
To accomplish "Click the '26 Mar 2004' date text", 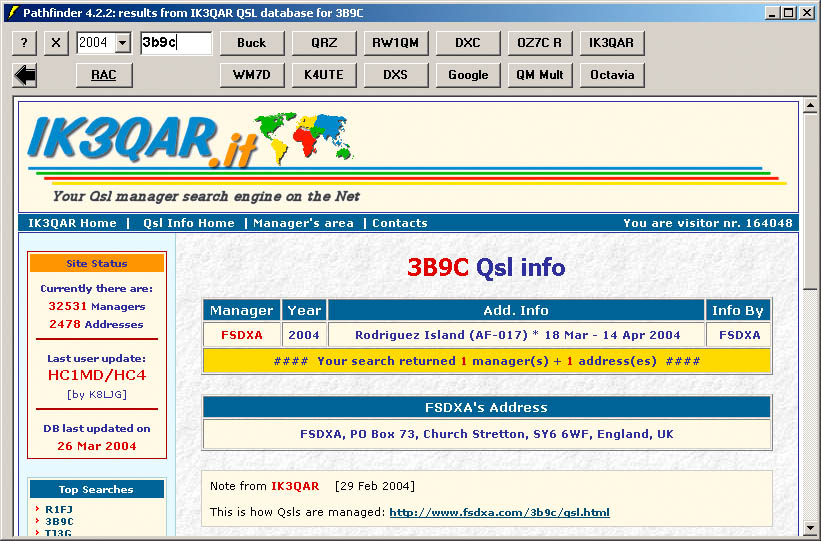I will pos(97,446).
